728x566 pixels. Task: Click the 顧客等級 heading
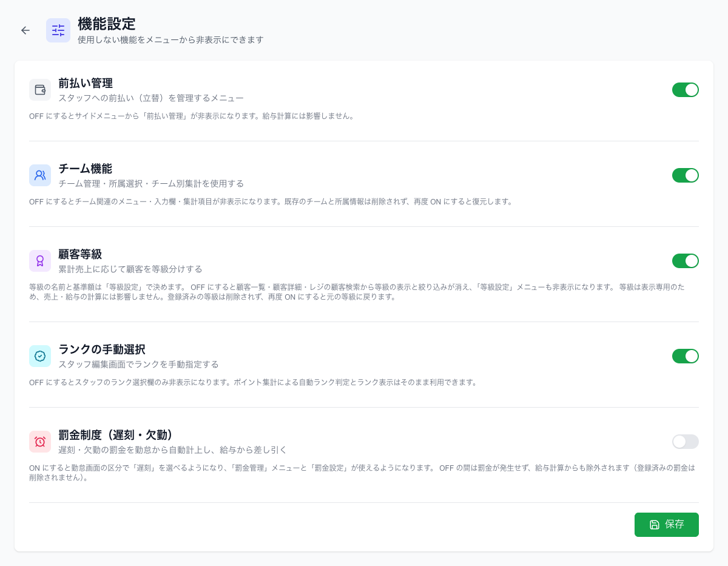(x=80, y=254)
